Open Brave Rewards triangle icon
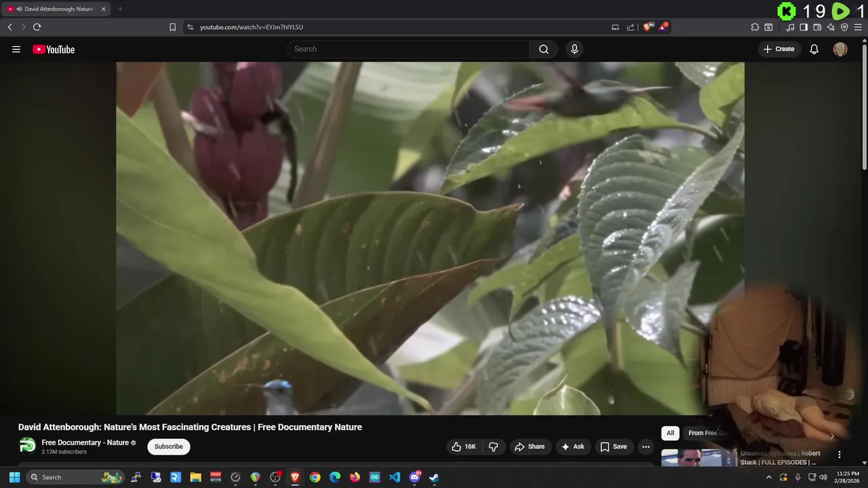Image resolution: width=868 pixels, height=488 pixels. click(663, 26)
